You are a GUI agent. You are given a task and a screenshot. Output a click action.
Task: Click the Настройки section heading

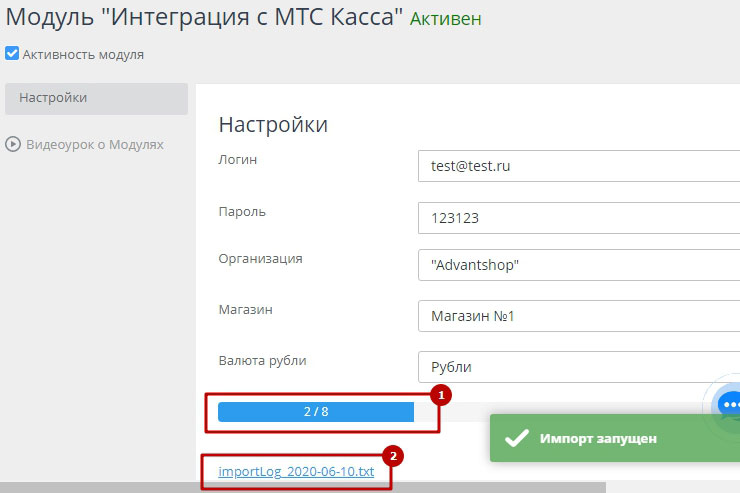tap(273, 125)
